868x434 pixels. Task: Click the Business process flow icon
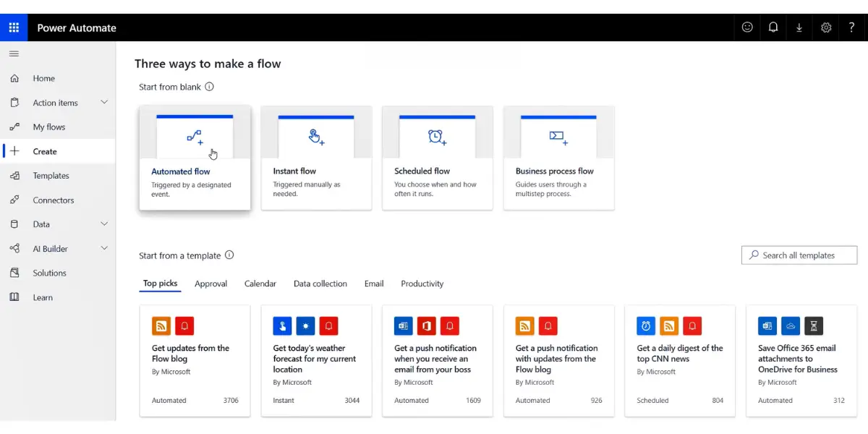558,136
